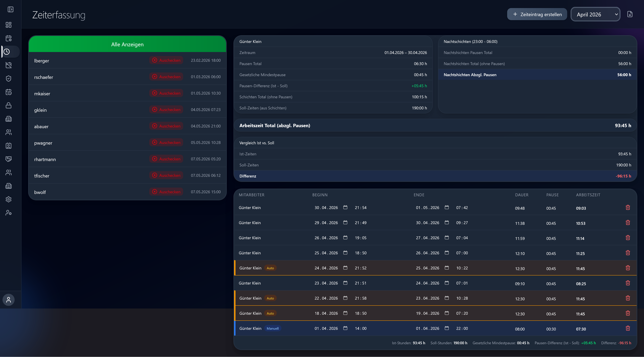This screenshot has width=644, height=357.
Task: Select employee rhartmann in the list
Action: (45, 159)
